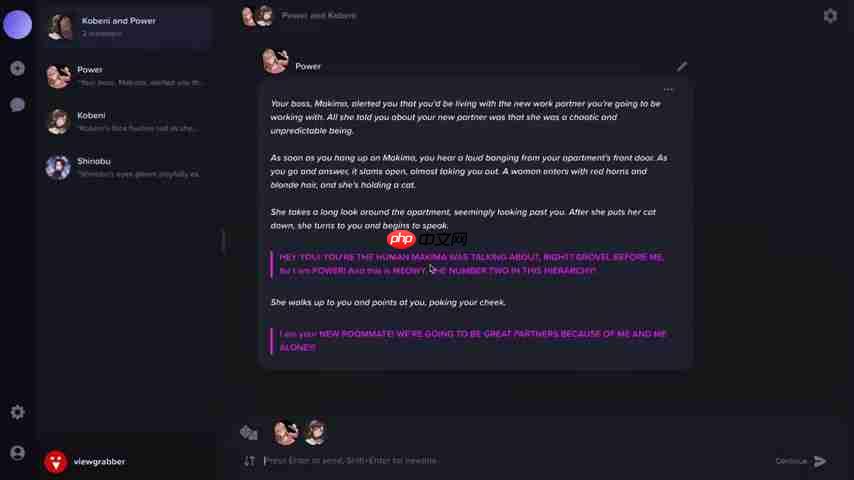Click the pencil edit icon on Power's message
Image resolution: width=854 pixels, height=480 pixels.
[x=682, y=66]
